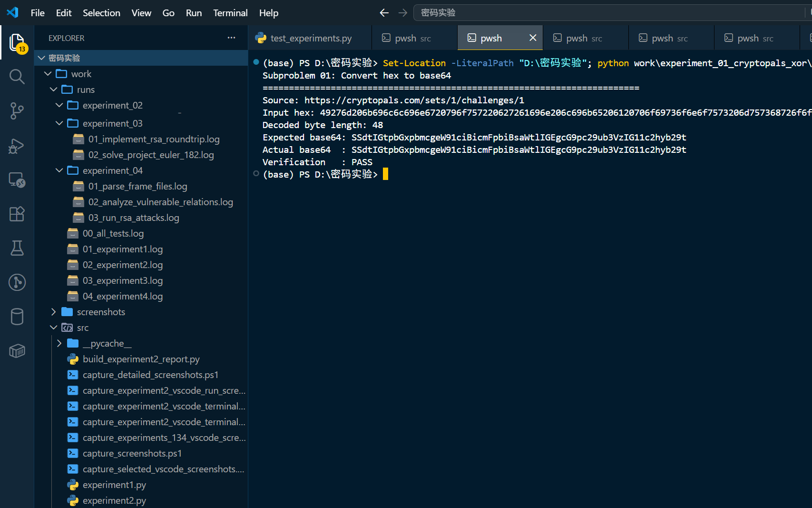Close the active pwsh tab
Image resolution: width=812 pixels, height=508 pixels.
pos(533,38)
